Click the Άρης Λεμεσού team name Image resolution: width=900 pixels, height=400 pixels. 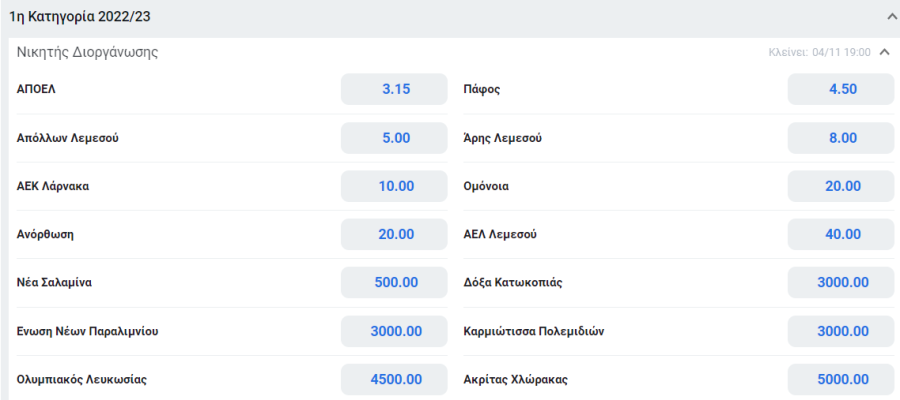[502, 138]
